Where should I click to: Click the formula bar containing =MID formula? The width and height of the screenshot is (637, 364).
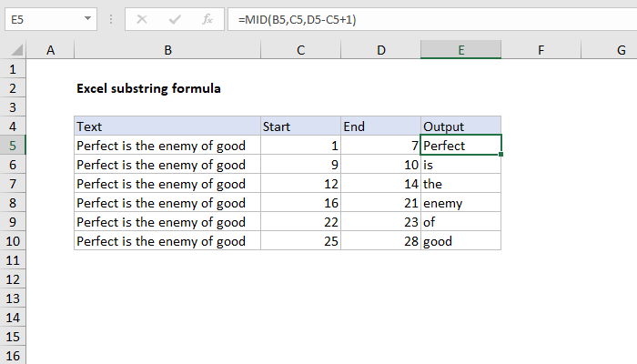(432, 19)
